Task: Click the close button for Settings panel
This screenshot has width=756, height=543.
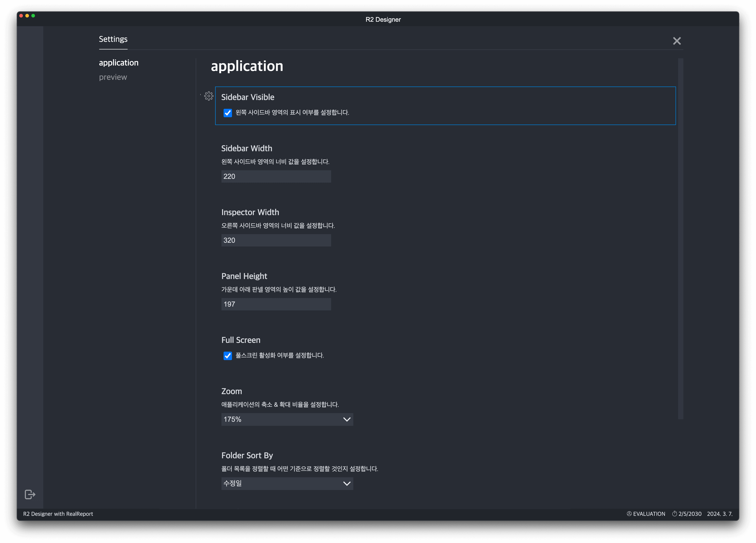Action: coord(677,41)
